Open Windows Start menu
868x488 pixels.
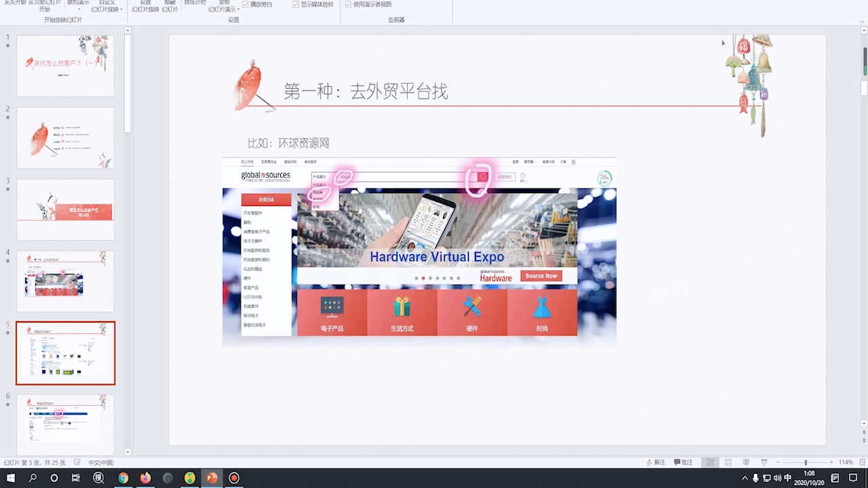pyautogui.click(x=11, y=478)
